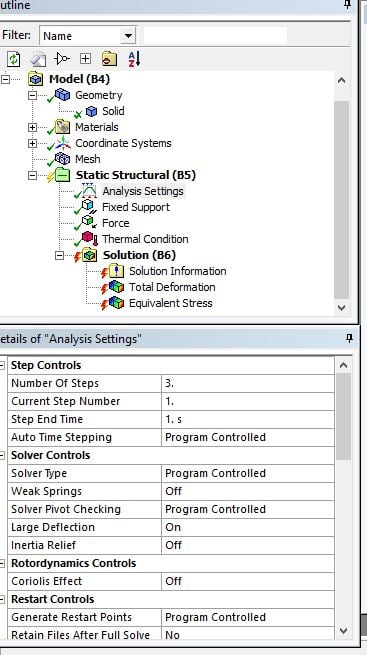This screenshot has height=655, width=367.
Task: Click the Large Deflection On value
Action: pos(248,527)
